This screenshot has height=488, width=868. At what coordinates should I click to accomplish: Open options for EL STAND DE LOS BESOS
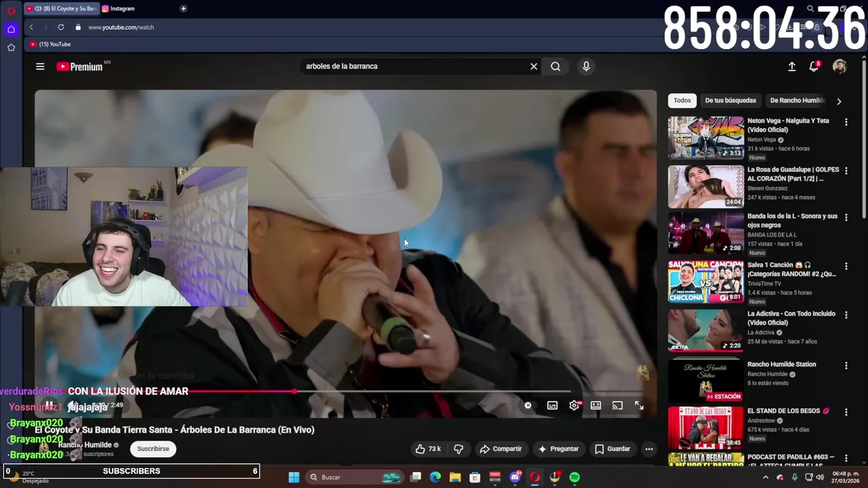[x=846, y=411]
